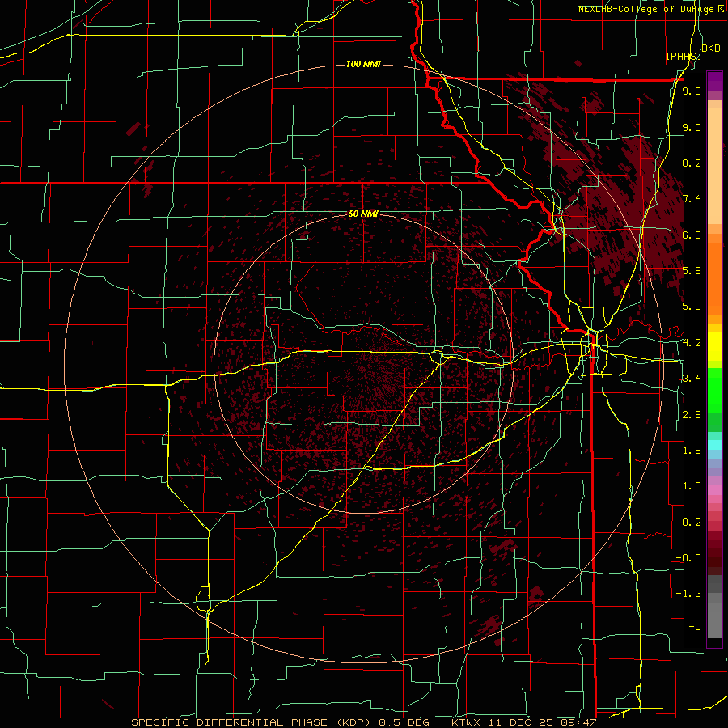Click the 5.0 scale value
Screen dimensions: 728x728
click(692, 307)
